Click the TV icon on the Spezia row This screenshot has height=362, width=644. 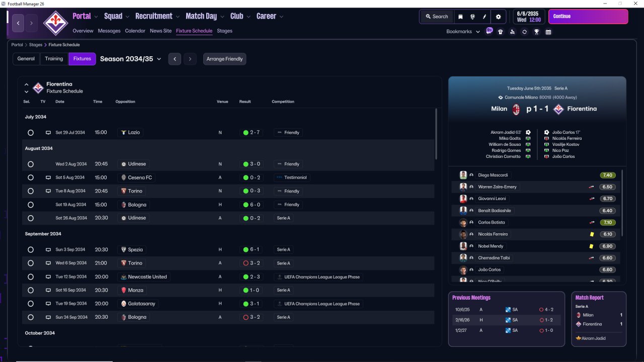48,250
